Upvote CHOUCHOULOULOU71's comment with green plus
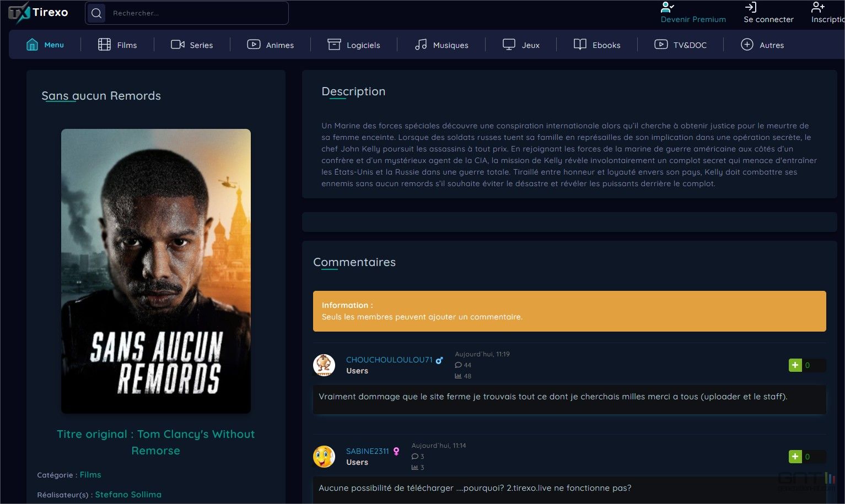This screenshot has width=845, height=504. [795, 365]
